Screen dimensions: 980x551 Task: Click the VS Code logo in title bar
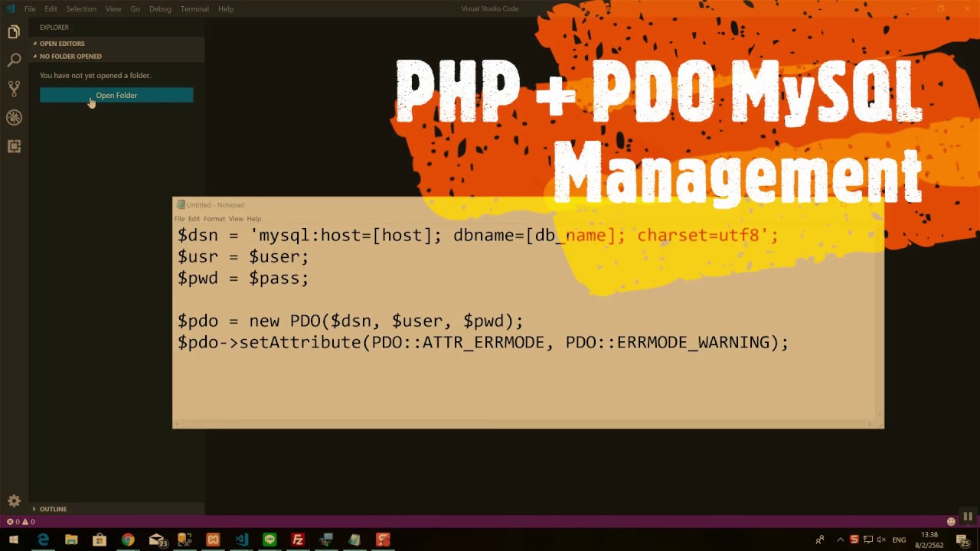10,8
